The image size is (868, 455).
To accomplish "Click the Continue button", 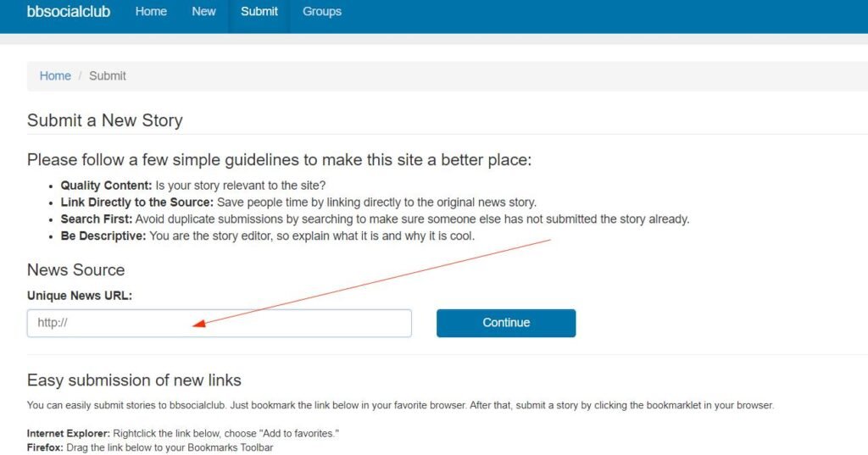I will [x=506, y=324].
